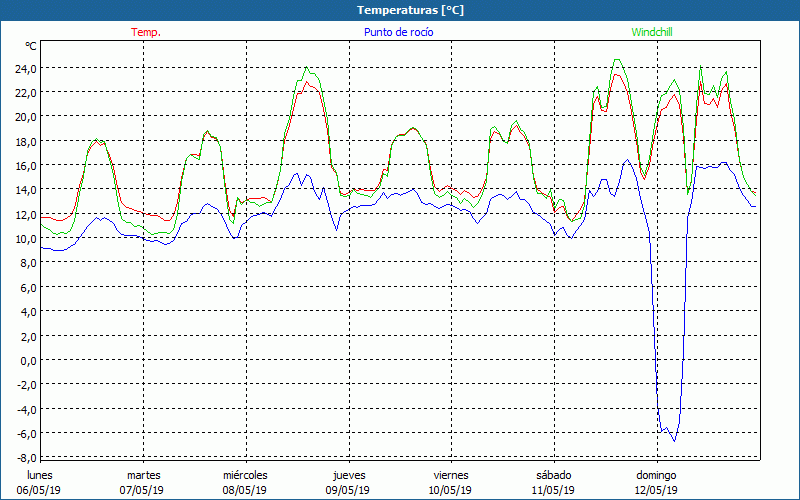
Task: Click the 12/05/19 date label
Action: pos(656,490)
